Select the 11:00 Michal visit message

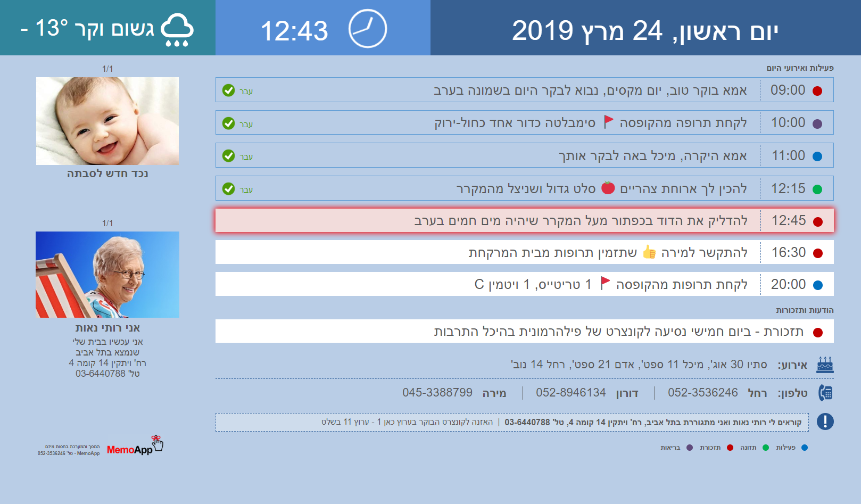524,155
